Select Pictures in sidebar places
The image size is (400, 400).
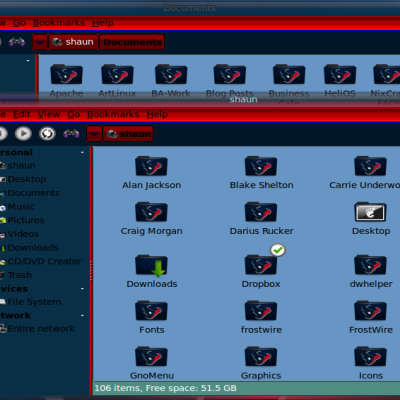[22, 220]
